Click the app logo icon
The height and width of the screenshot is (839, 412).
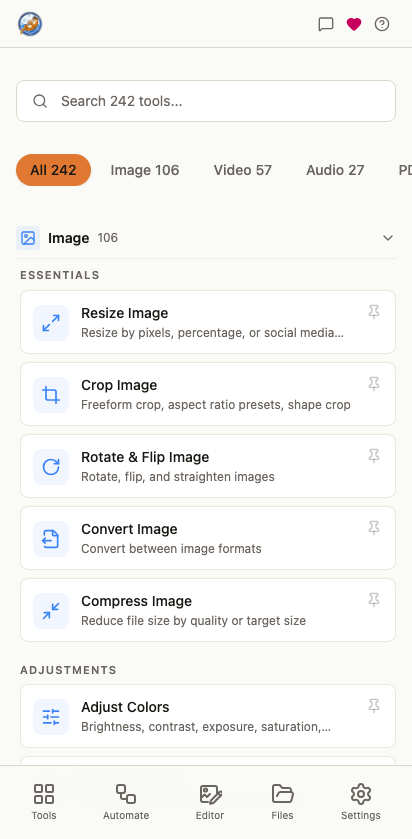pyautogui.click(x=30, y=24)
